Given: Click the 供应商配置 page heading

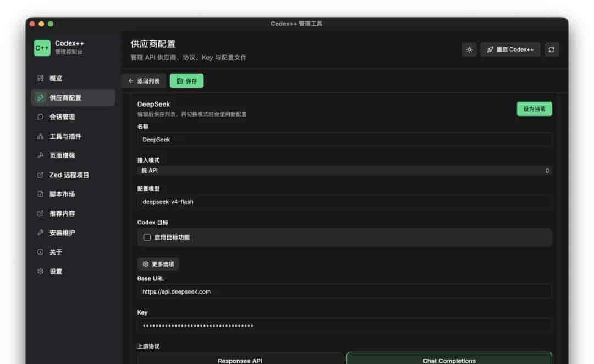Looking at the screenshot, I should click(153, 44).
